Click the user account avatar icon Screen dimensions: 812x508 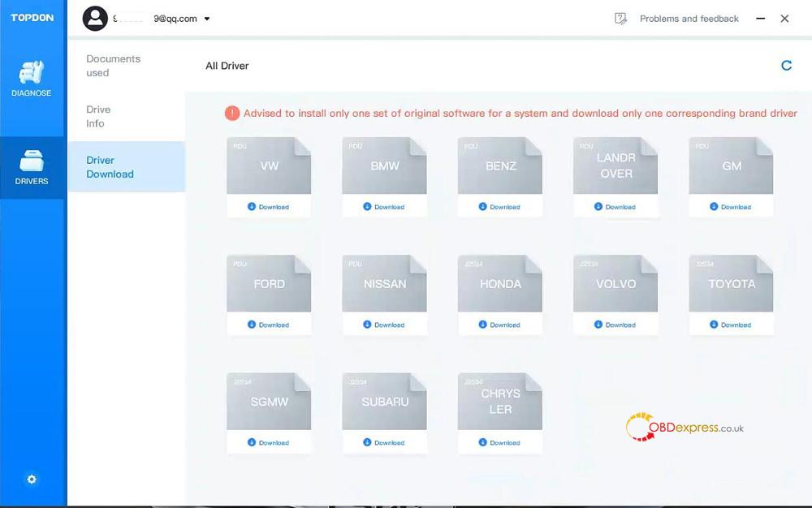95,18
